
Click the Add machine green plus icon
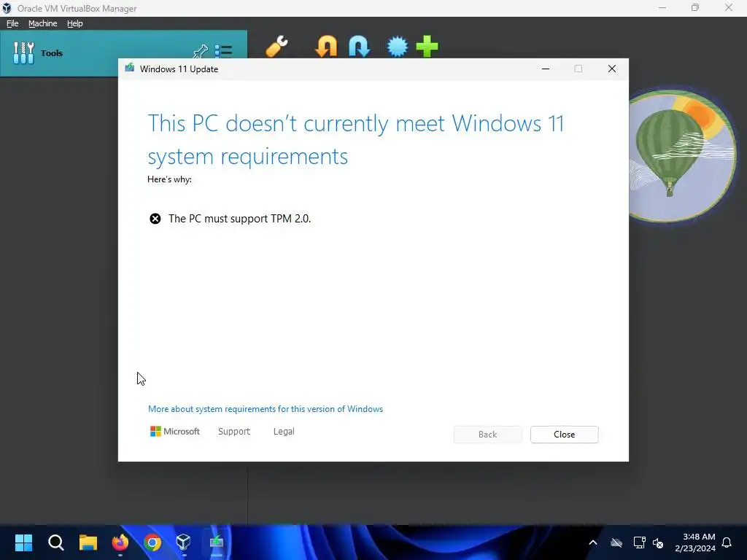point(427,47)
